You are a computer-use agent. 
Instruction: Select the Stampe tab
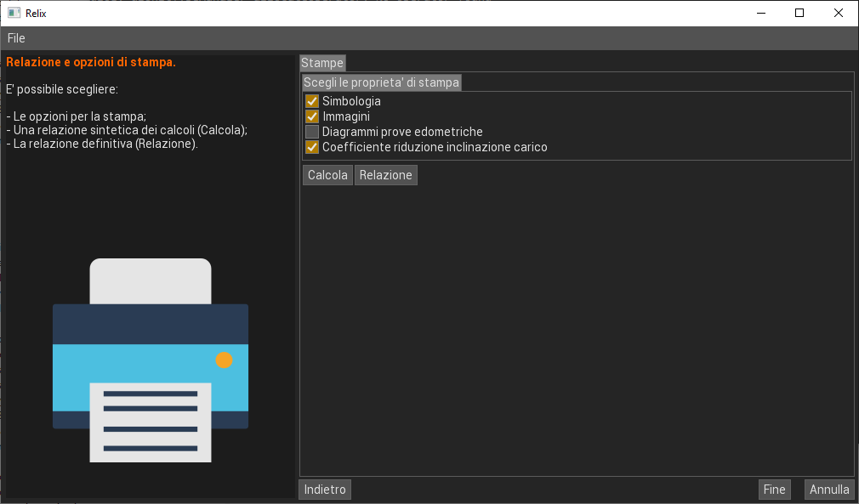pos(322,63)
